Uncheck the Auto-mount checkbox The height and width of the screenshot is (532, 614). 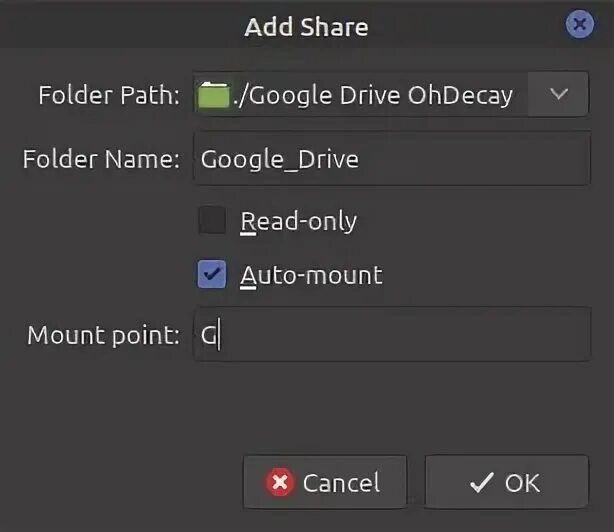click(212, 274)
